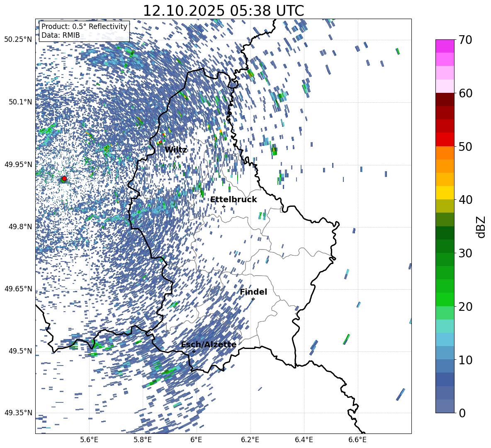Pick the dark green colorbar band near 30
This screenshot has height=448, width=491.
pyautogui.click(x=445, y=247)
